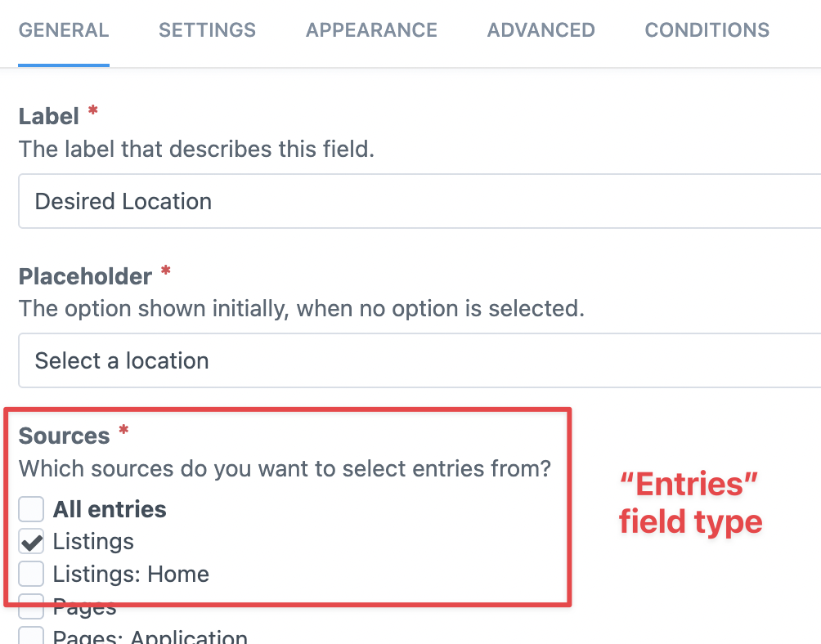Uncheck the Listings source checkbox
The height and width of the screenshot is (644, 821).
30,541
